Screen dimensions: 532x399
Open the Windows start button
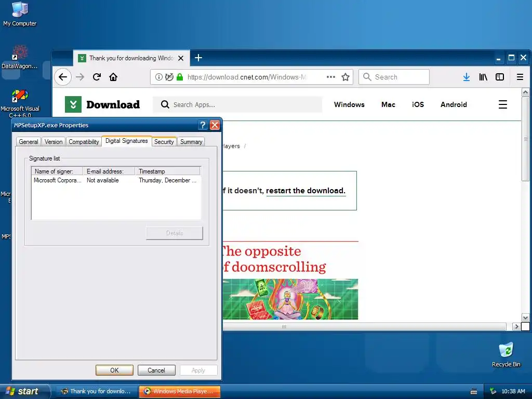pyautogui.click(x=25, y=391)
